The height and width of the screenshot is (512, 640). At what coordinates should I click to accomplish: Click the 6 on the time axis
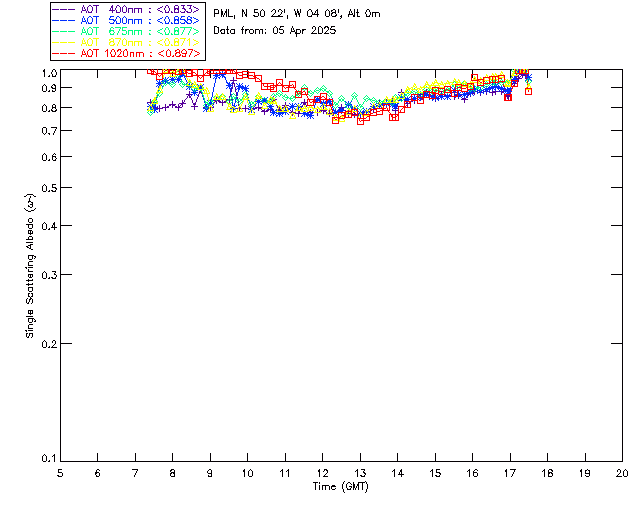tap(98, 473)
